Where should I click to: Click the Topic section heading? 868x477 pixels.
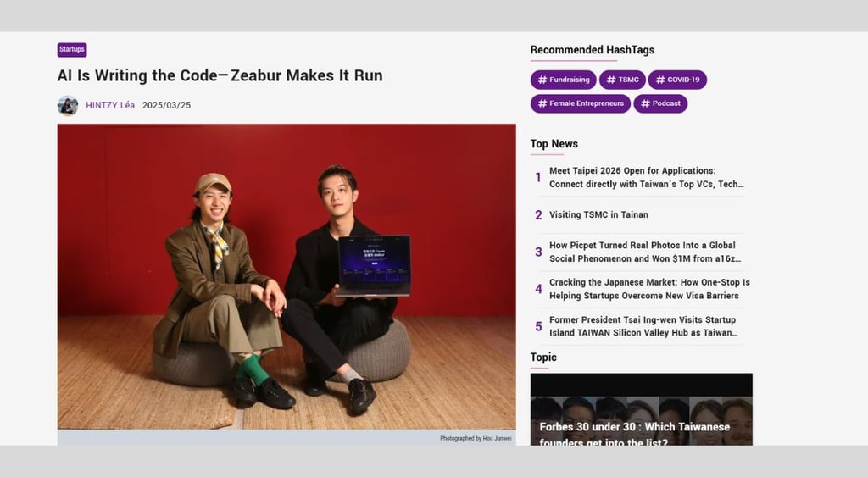pos(543,357)
